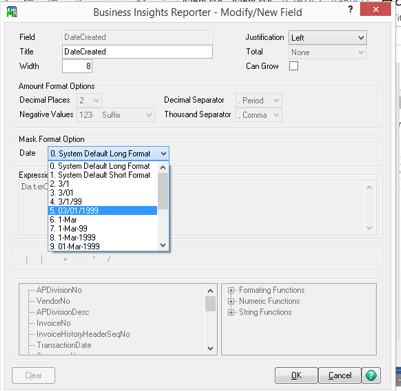Screen dimensions: 401x391
Task: Click the OK button
Action: coord(296,376)
